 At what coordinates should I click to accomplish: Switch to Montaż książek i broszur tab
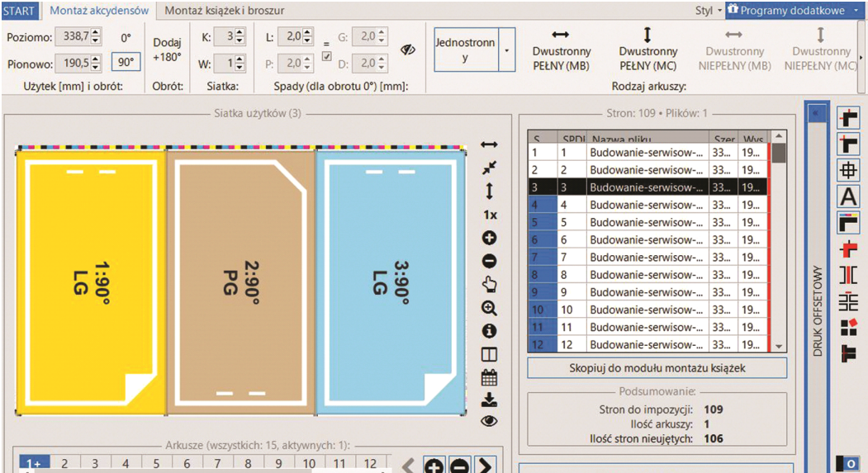224,11
